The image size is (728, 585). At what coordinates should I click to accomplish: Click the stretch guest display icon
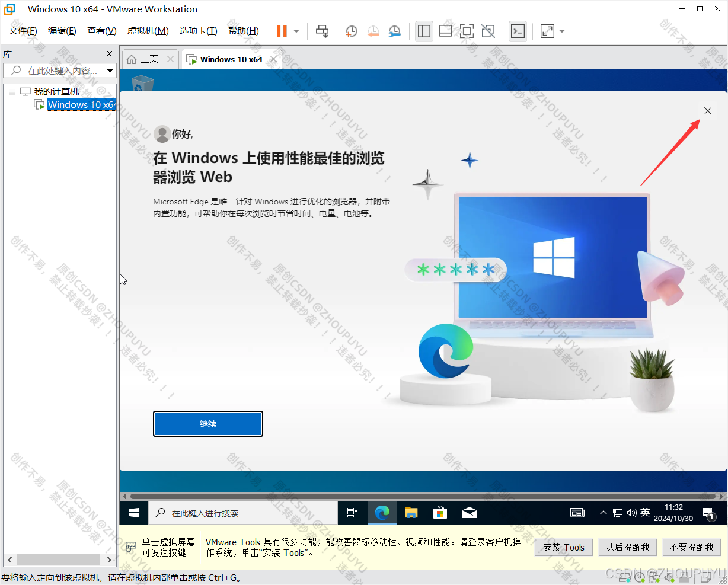pyautogui.click(x=547, y=31)
